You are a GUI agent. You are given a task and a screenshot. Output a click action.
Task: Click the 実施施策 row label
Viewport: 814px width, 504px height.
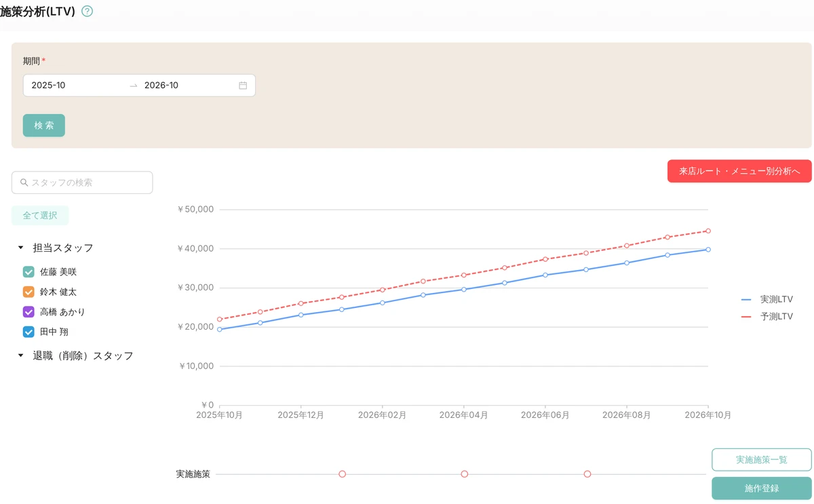(193, 474)
